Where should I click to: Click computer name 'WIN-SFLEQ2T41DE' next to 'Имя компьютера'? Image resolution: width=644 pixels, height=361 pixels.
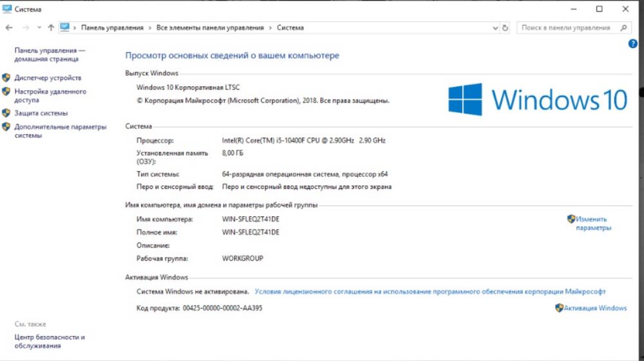point(251,219)
